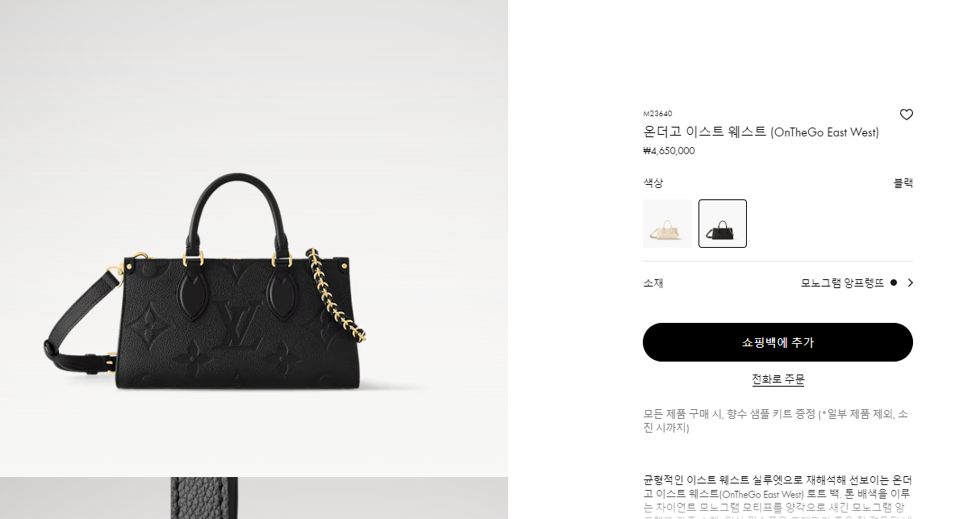980x519 pixels.
Task: Click the 소재 label
Action: pyautogui.click(x=653, y=283)
